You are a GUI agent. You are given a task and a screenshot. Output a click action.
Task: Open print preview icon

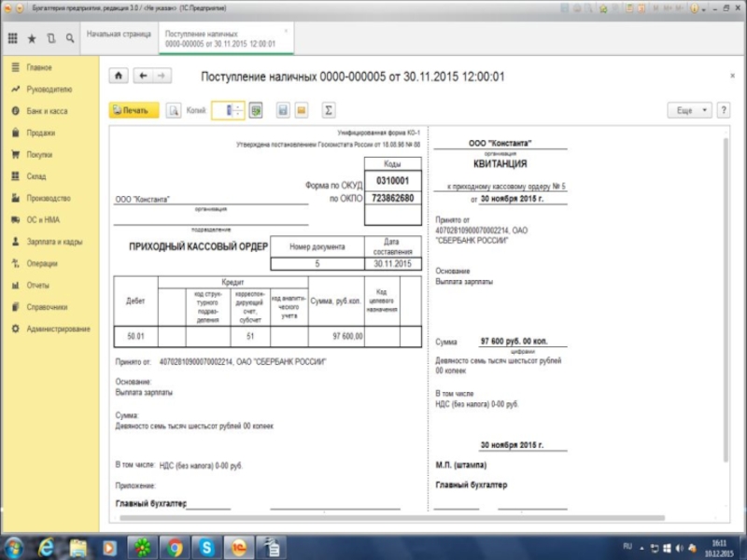(173, 110)
